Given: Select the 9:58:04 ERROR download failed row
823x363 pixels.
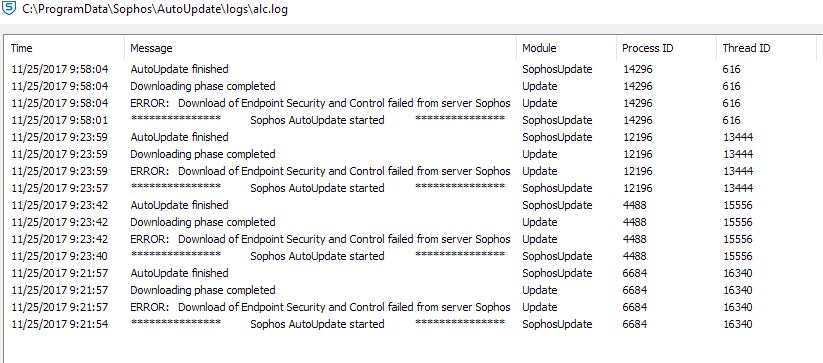Looking at the screenshot, I should 411,103.
